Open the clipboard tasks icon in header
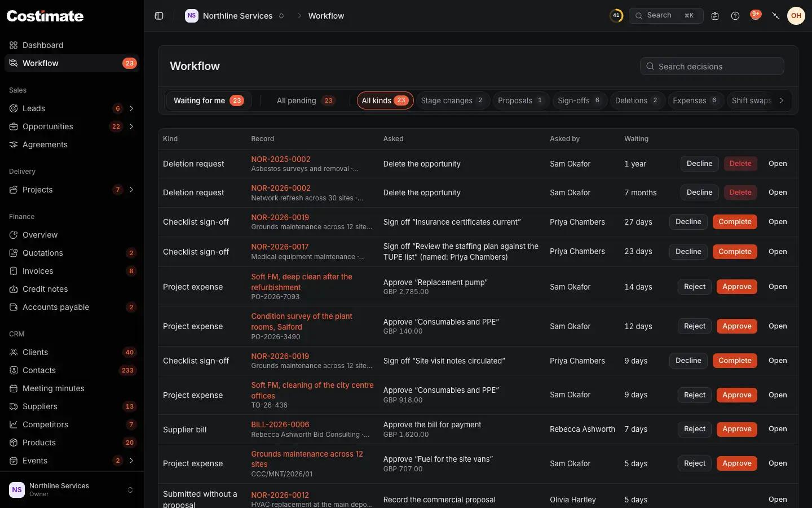812x508 pixels. [x=715, y=16]
